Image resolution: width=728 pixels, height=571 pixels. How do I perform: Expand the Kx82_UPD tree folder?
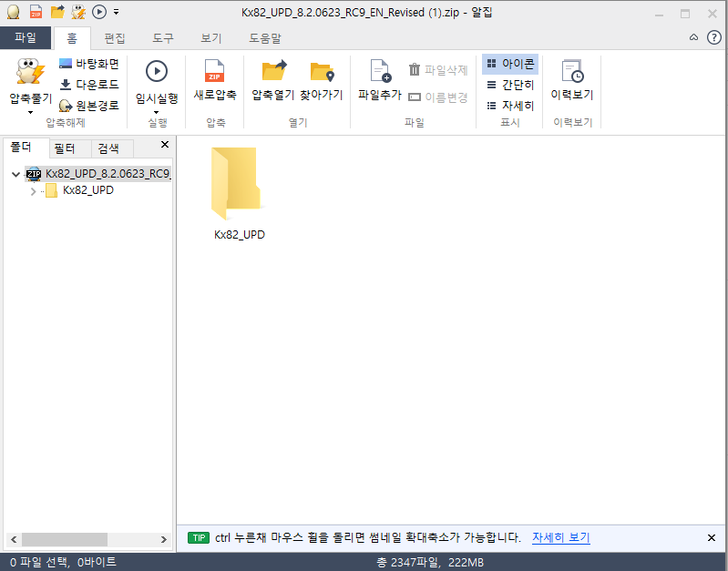pyautogui.click(x=33, y=191)
